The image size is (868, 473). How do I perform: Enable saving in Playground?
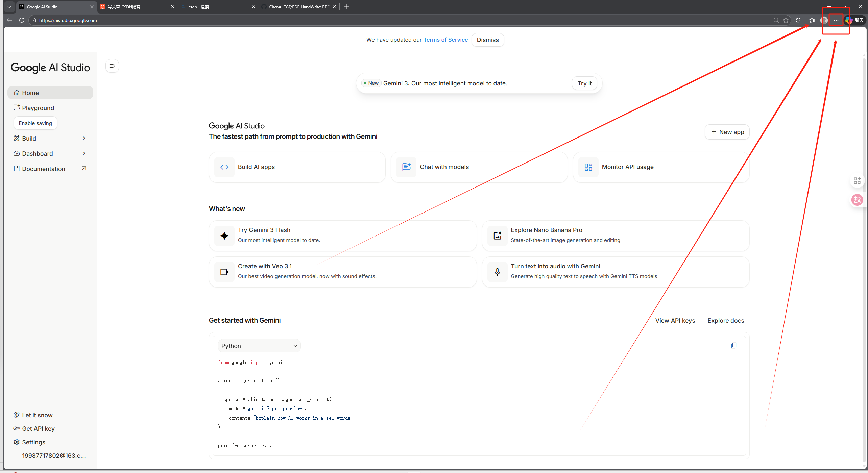[x=35, y=123]
